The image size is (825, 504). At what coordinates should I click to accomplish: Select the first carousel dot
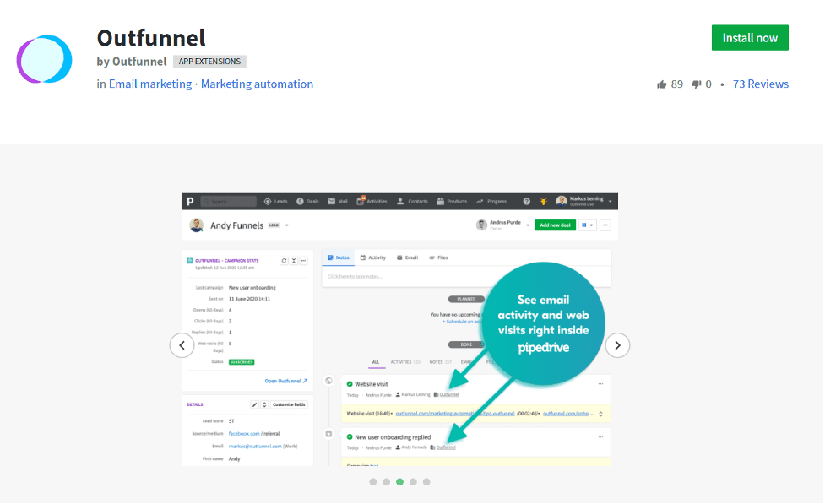point(373,482)
